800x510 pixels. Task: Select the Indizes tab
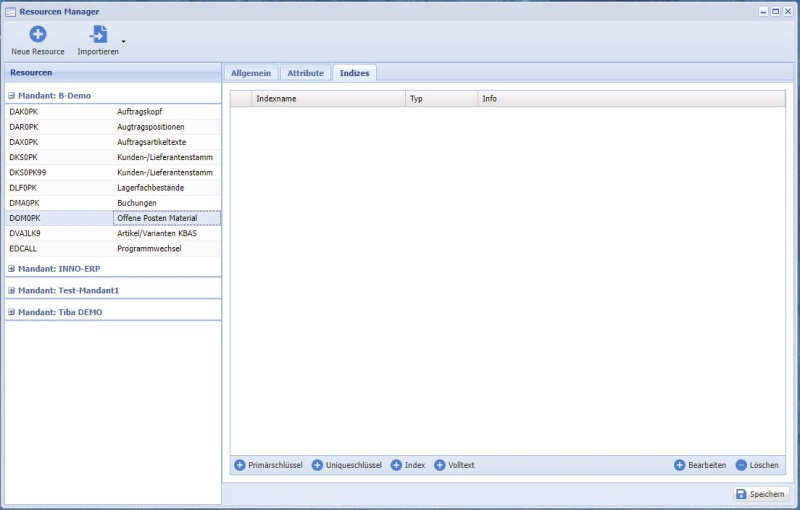click(354, 73)
